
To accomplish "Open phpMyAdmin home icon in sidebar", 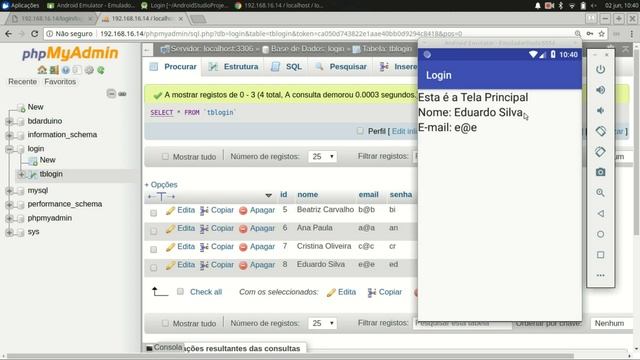I will pyautogui.click(x=42, y=70).
